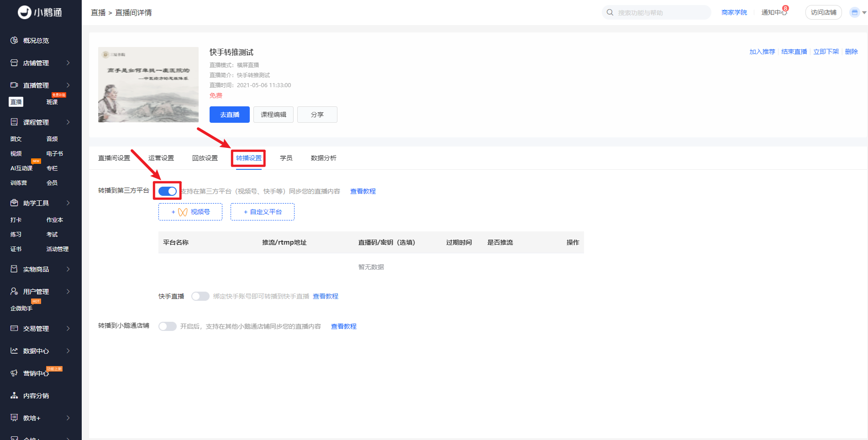The image size is (868, 440).
Task: Click the 去直播 button
Action: tap(230, 115)
